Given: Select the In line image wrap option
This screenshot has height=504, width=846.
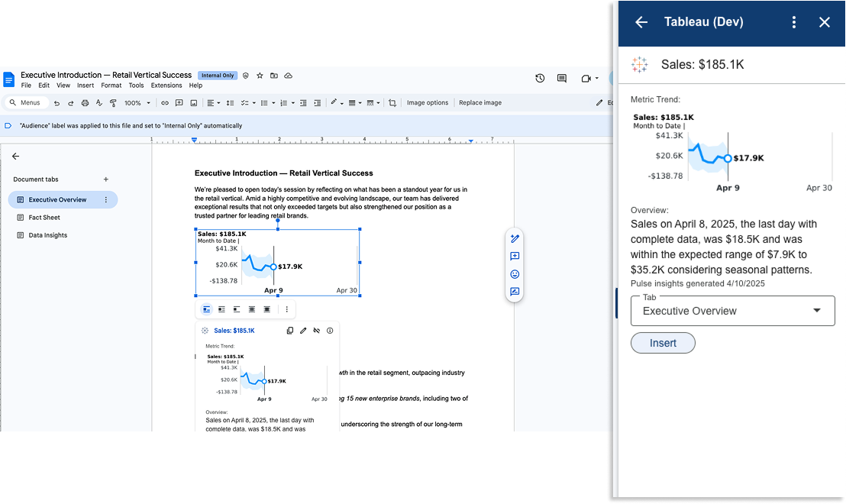Looking at the screenshot, I should coord(206,309).
